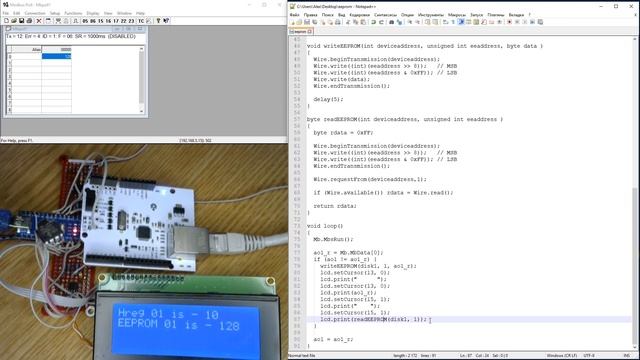This screenshot has width=640, height=360.
Task: Click Zoom Out icon in Notepad++ toolbar
Action: 417,22
